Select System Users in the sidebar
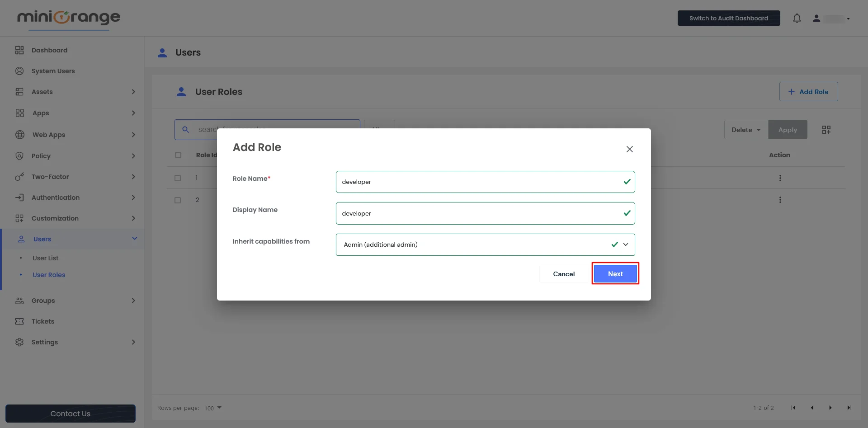The height and width of the screenshot is (428, 868). click(53, 71)
